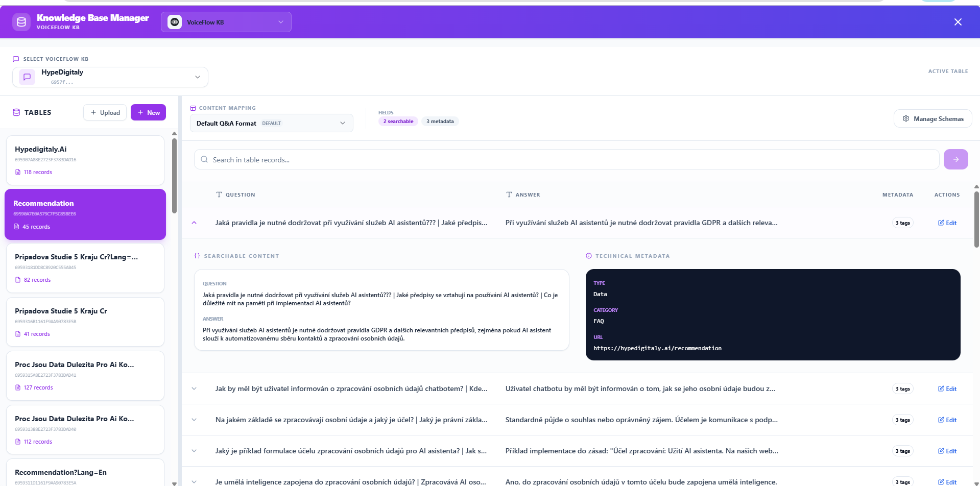The image size is (980, 486).
Task: Click the New button to create a table
Action: point(148,112)
